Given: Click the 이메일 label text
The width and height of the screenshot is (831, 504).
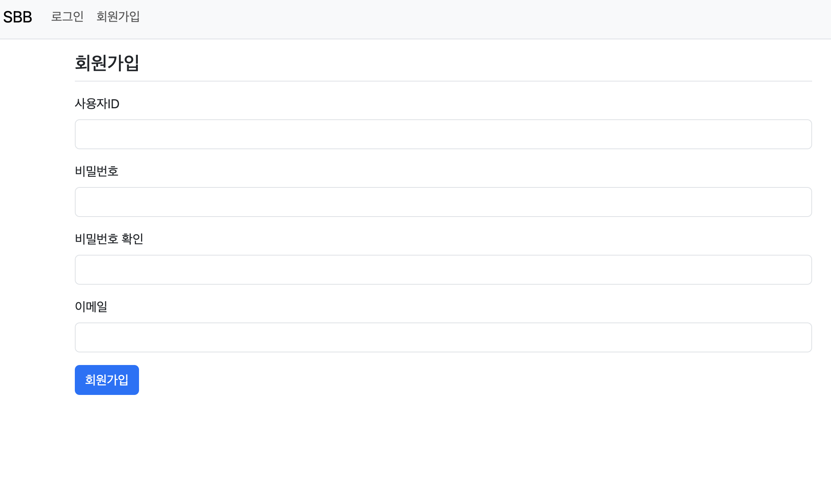Looking at the screenshot, I should [x=91, y=307].
